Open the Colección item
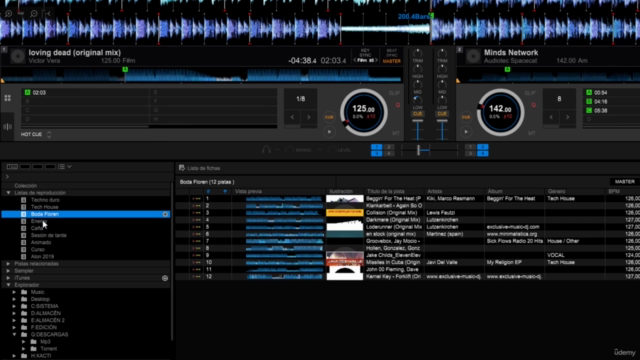The image size is (640, 360). coord(26,186)
